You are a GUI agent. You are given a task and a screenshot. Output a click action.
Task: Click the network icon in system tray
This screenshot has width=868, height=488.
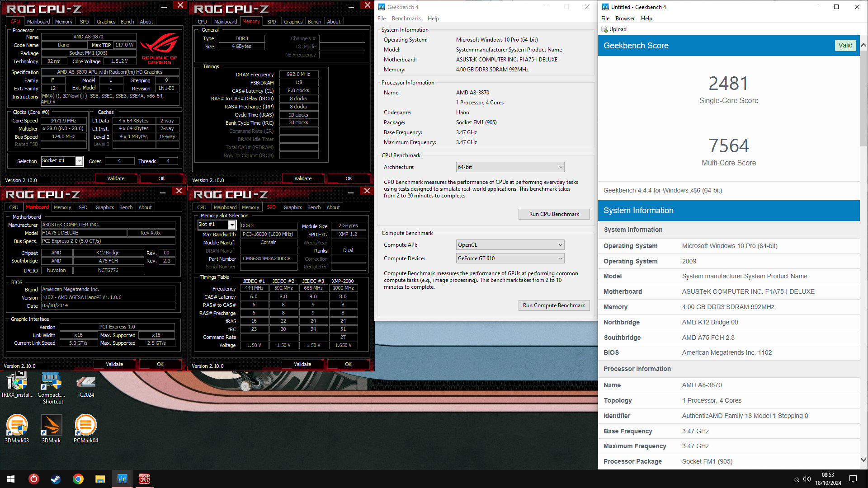[797, 479]
